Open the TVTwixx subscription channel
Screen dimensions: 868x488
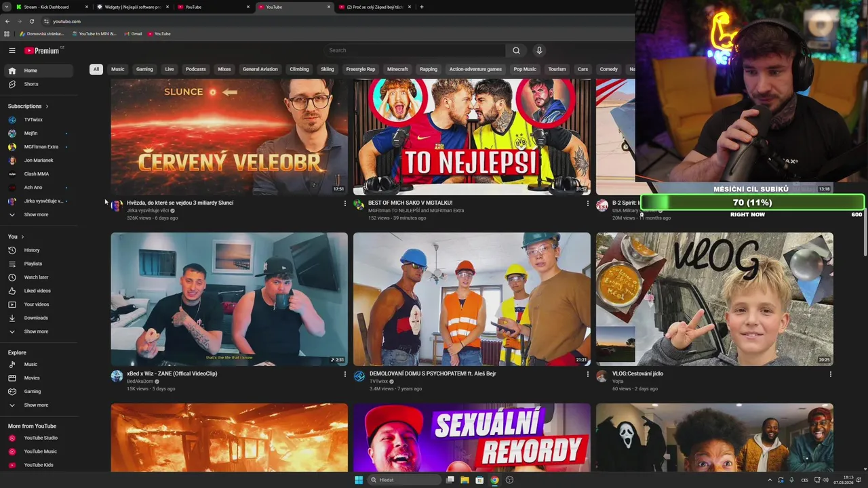(39, 120)
